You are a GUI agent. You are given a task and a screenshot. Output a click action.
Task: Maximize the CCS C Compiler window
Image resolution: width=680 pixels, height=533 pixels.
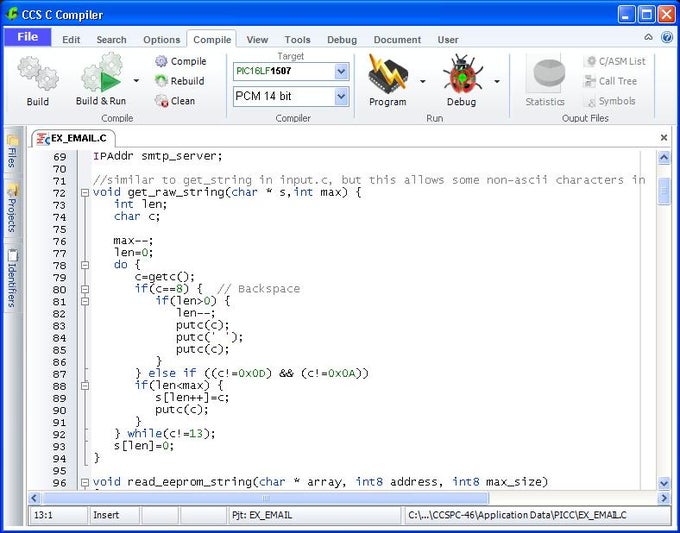pyautogui.click(x=646, y=15)
